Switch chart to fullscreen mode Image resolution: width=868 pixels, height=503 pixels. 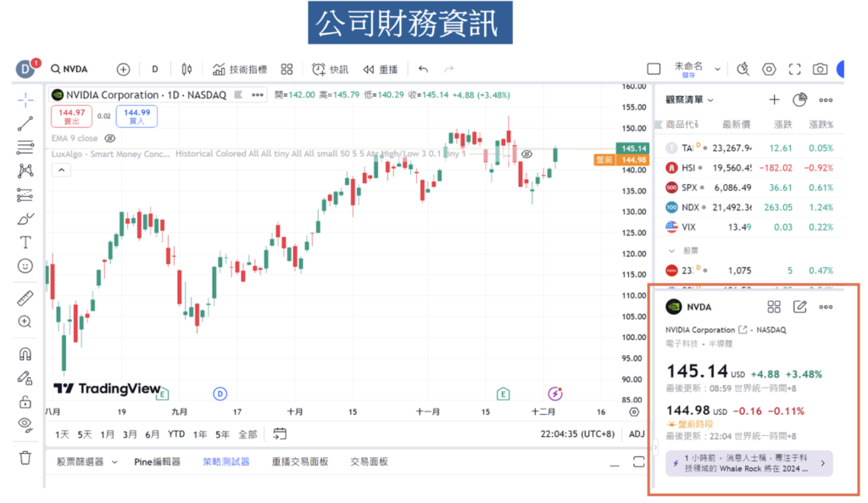pyautogui.click(x=795, y=70)
